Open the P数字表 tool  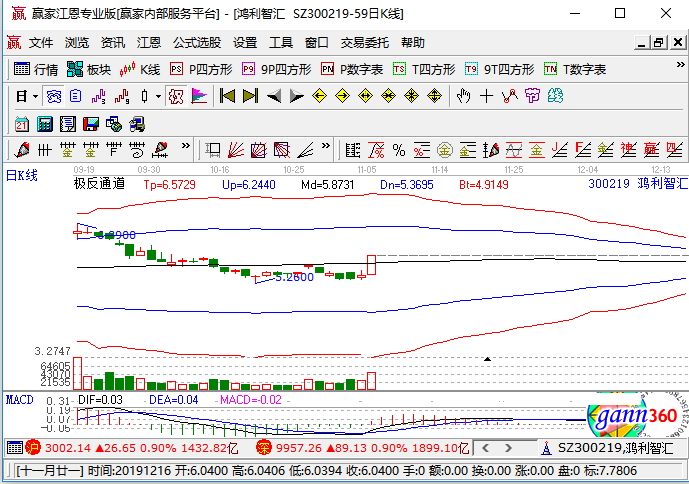(x=352, y=69)
